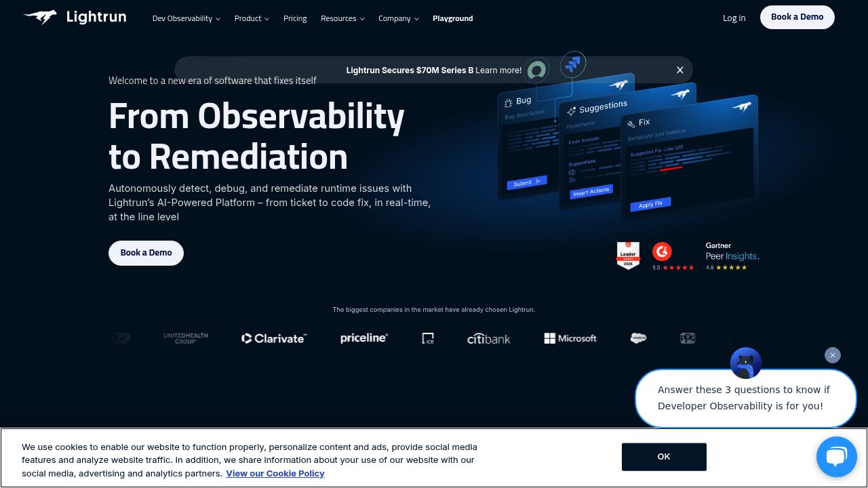Click the Log in link

point(734,18)
